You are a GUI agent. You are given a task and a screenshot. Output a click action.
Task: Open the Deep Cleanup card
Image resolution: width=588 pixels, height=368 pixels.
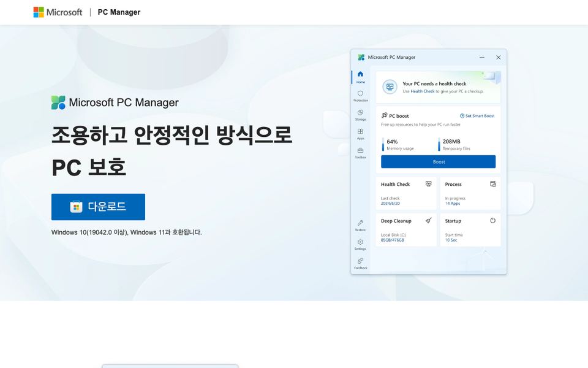406,230
